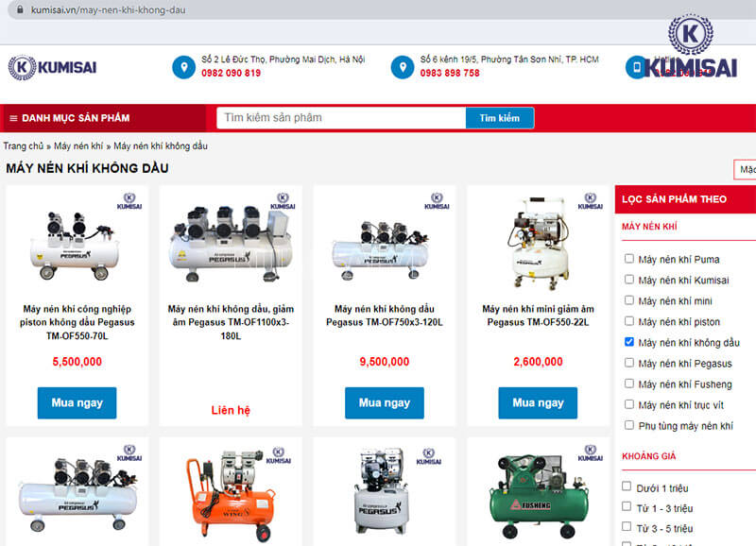756x546 pixels.
Task: Click the lock icon in the address bar
Action: [x=20, y=9]
